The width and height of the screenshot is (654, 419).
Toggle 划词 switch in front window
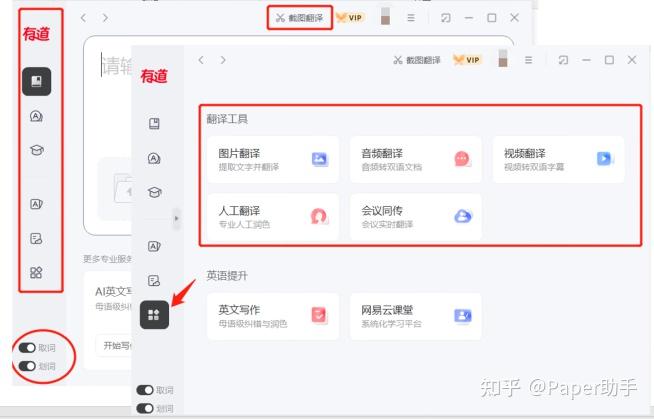click(x=145, y=408)
